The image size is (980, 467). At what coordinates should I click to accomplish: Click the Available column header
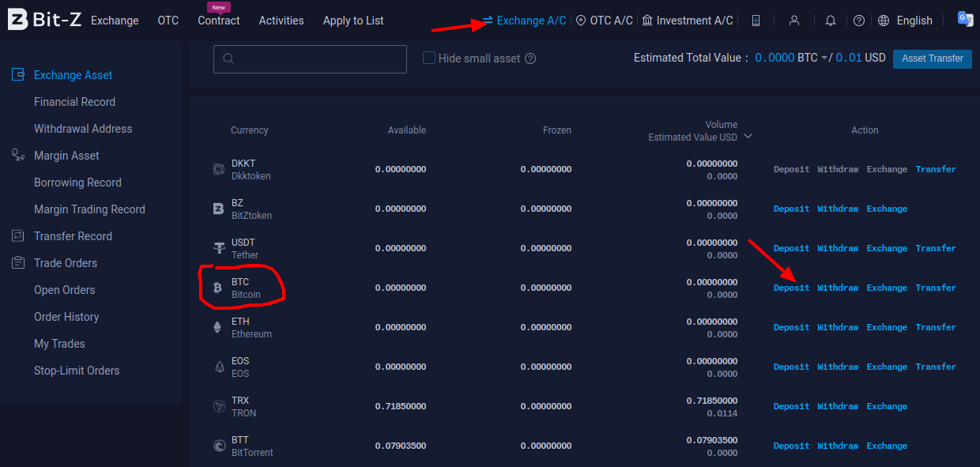tap(407, 130)
